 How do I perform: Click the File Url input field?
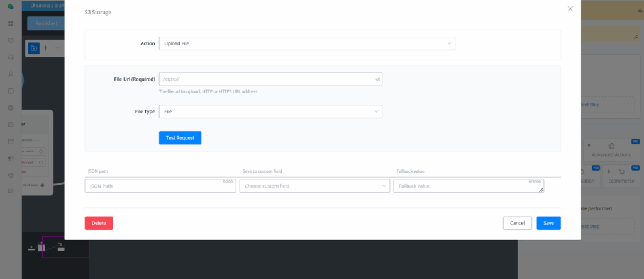coord(266,79)
